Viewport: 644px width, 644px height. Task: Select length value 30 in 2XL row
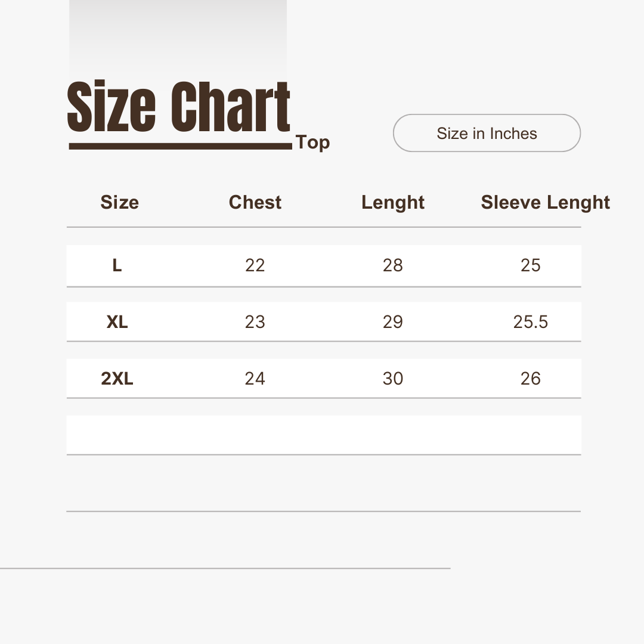393,379
